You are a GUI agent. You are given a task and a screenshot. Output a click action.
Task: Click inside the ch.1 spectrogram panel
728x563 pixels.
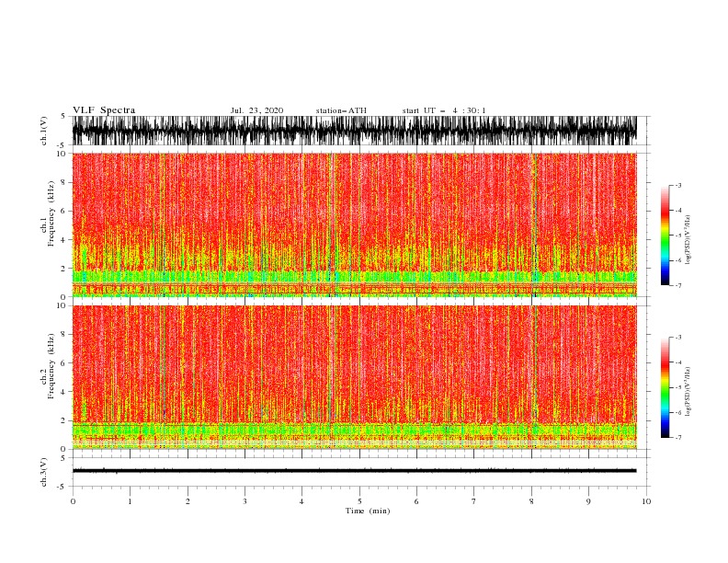coord(354,224)
